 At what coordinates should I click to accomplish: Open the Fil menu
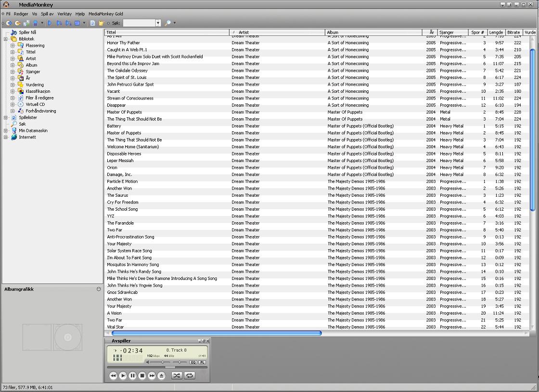click(x=8, y=14)
